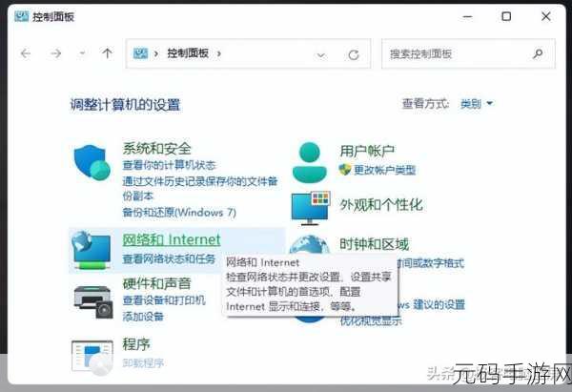
Task: Click the Control Panel title bar icon
Action: tap(22, 16)
